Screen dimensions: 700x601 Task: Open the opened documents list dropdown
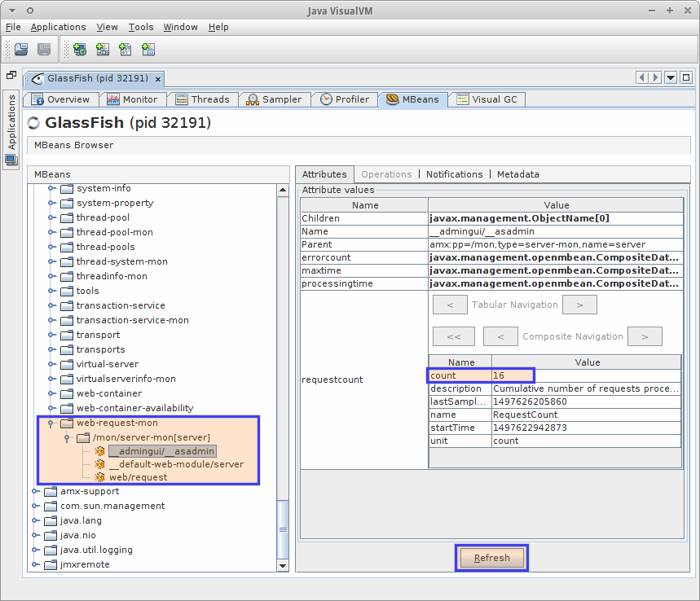click(x=671, y=77)
